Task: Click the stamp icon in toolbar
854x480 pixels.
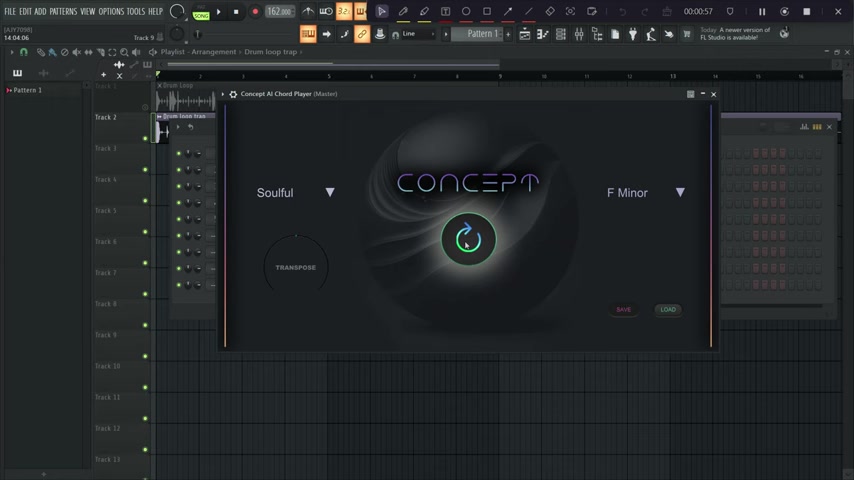Action: (x=380, y=34)
